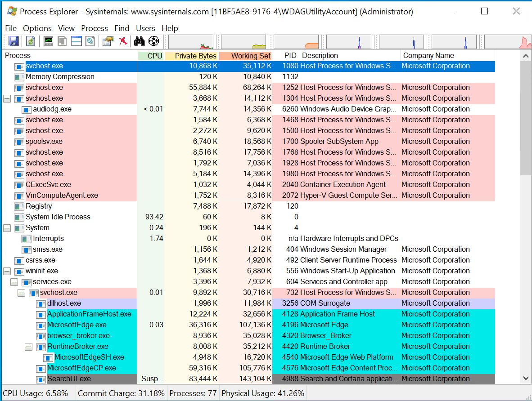Toggle the Show Lower Pane toolbar icon
The height and width of the screenshot is (401, 532).
point(77,41)
